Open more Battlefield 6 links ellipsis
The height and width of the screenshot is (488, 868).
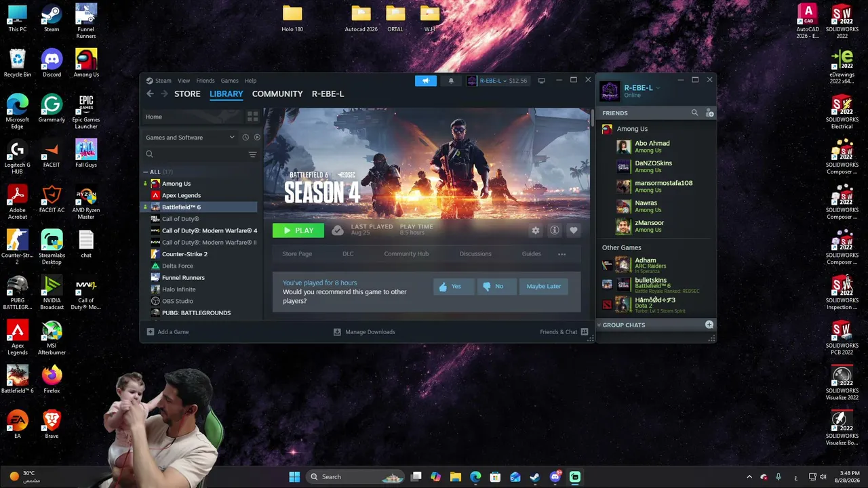(561, 254)
